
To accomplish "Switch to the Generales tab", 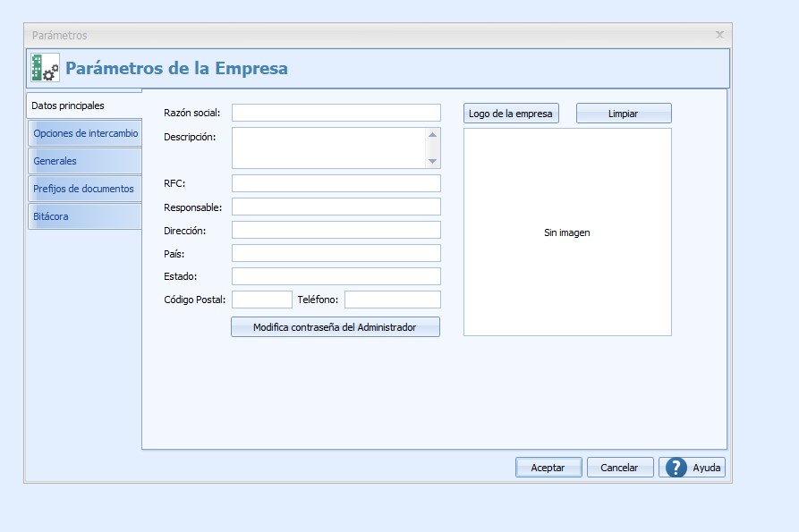I will click(x=85, y=161).
